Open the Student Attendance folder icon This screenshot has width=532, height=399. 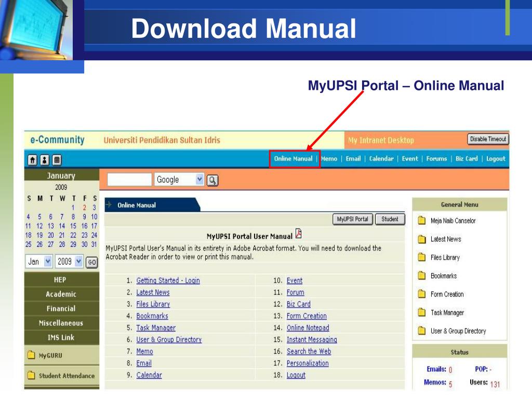click(x=31, y=375)
